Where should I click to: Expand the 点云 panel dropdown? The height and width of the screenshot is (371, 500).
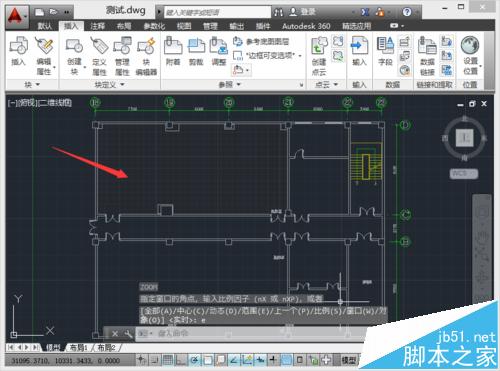pyautogui.click(x=335, y=85)
